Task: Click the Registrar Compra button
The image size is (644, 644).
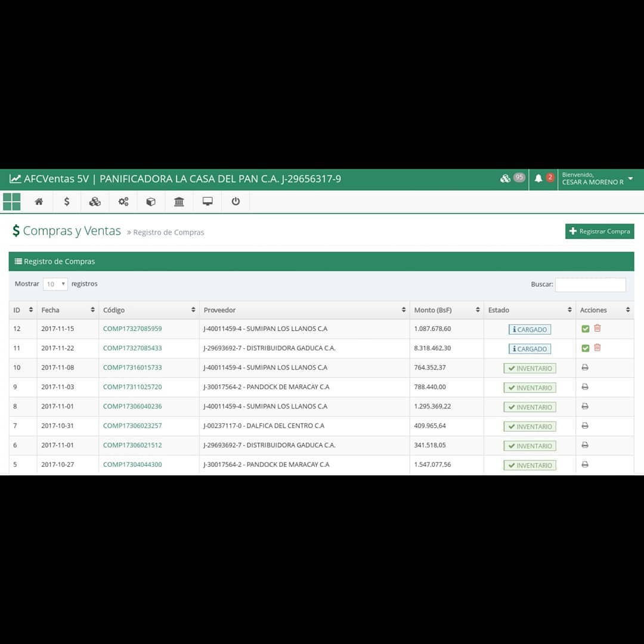Action: tap(599, 231)
